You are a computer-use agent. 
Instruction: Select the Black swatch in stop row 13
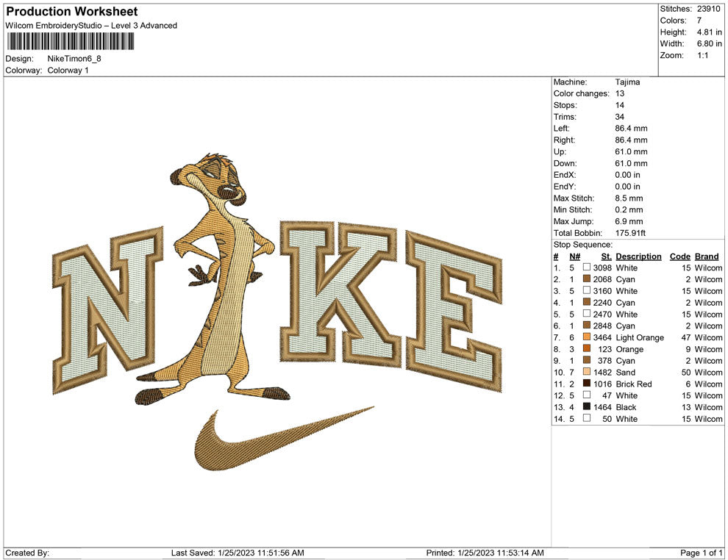point(586,406)
